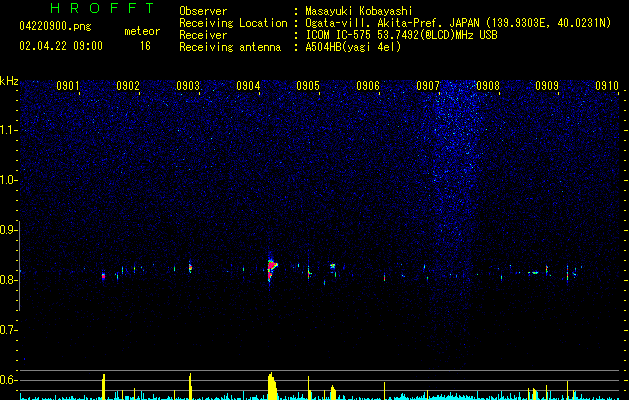Click the HROFFT title text
The width and height of the screenshot is (629, 400).
pos(102,8)
